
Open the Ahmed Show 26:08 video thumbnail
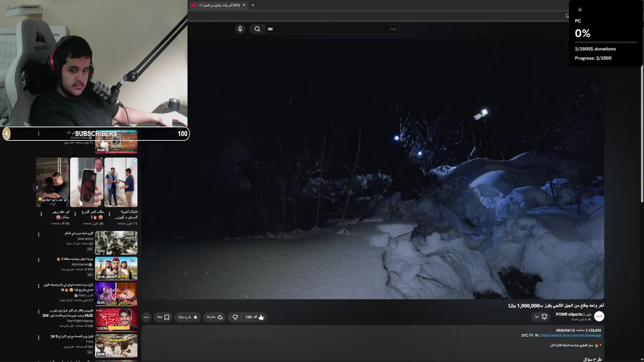coord(116,141)
